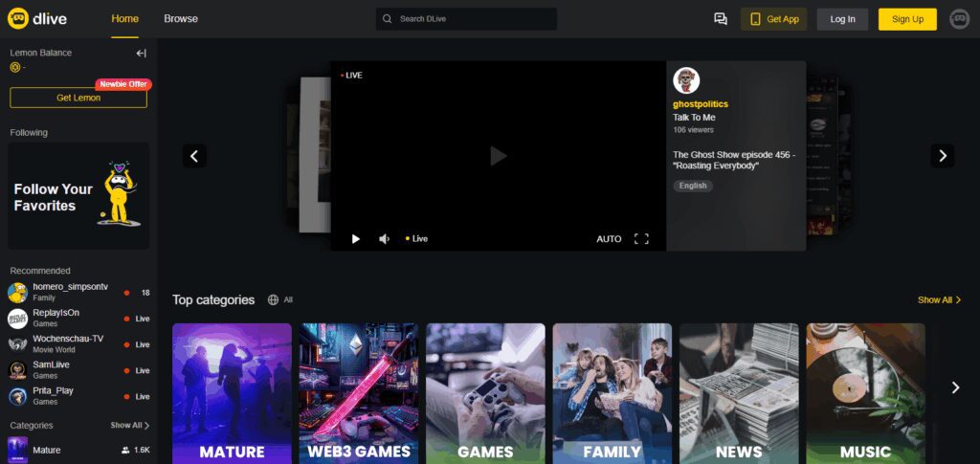
Task: Open the FAMILY category card
Action: pos(612,393)
